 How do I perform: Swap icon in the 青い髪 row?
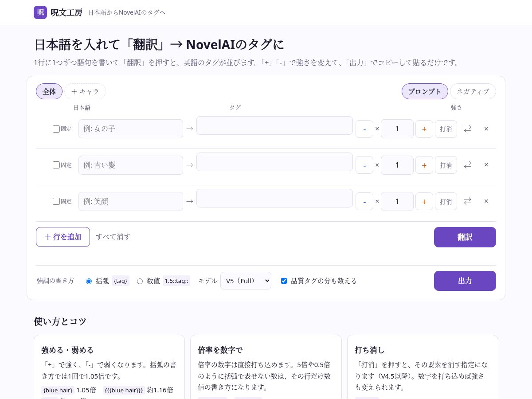(x=468, y=165)
